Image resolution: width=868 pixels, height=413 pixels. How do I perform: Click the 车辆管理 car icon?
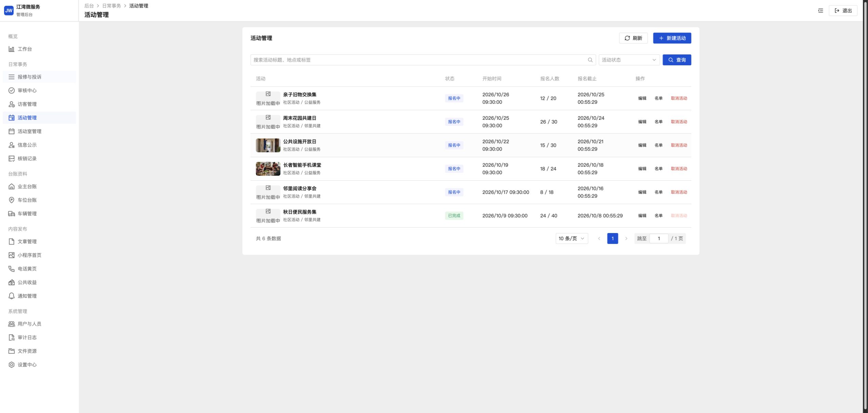point(11,214)
